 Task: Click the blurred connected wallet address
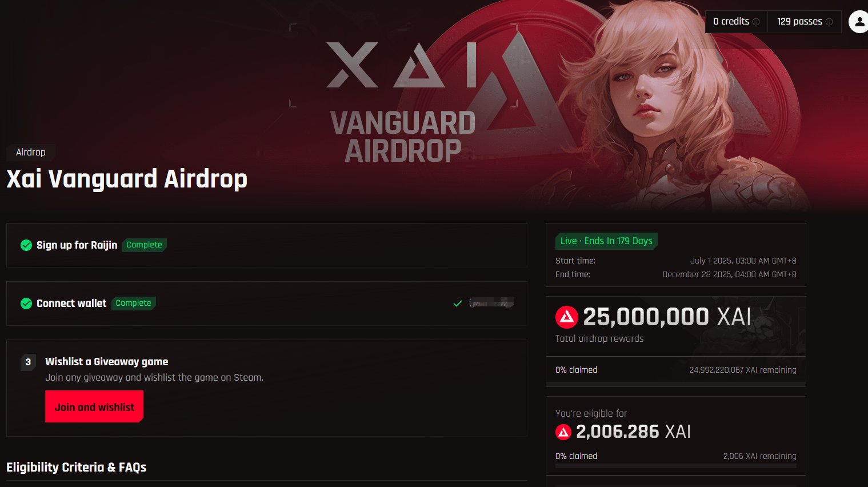click(x=491, y=303)
